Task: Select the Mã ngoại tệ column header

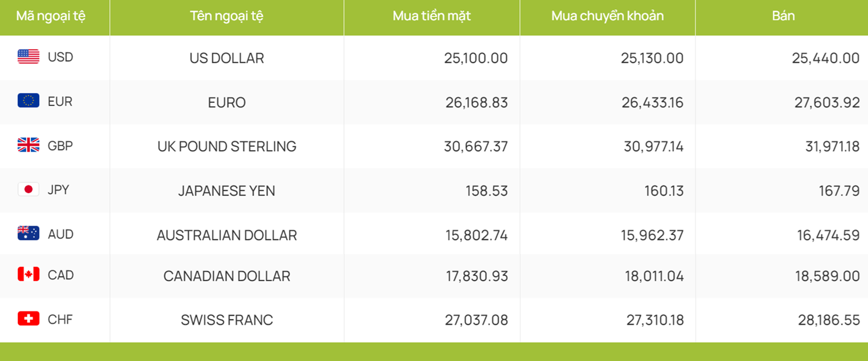Action: pos(51,16)
